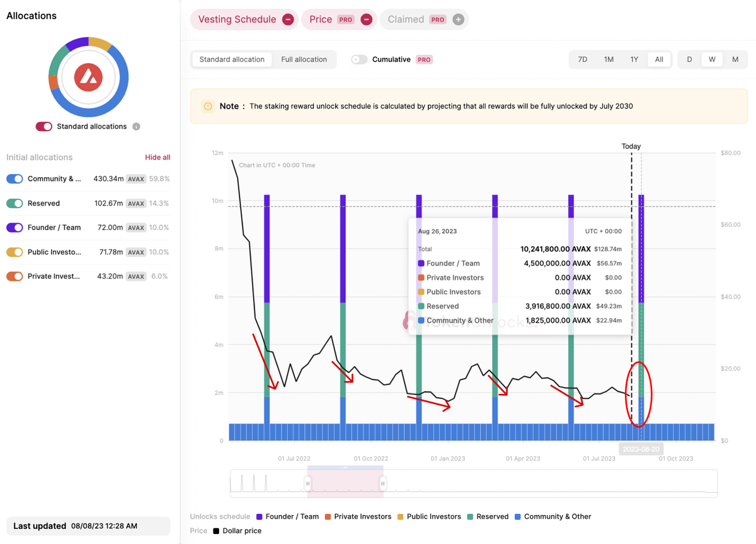Viewport: 756px width, 544px height.
Task: Click the Unlocks schedule legend label
Action: [x=220, y=517]
